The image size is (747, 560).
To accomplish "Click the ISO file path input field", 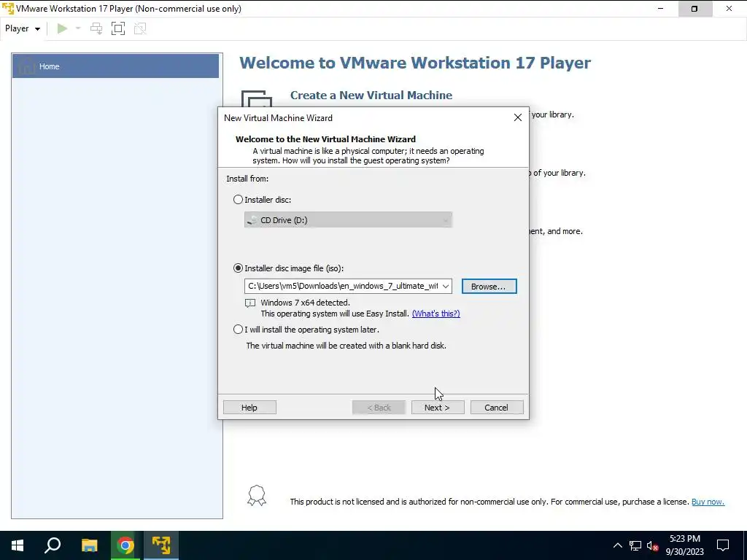I will [x=343, y=286].
